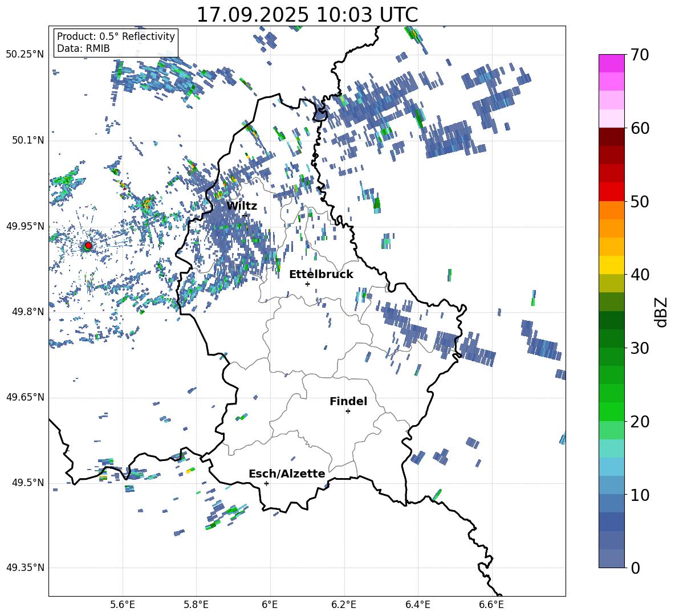The width and height of the screenshot is (675, 616).
Task: Click the light blue colorbar segment above 10
Action: (611, 467)
